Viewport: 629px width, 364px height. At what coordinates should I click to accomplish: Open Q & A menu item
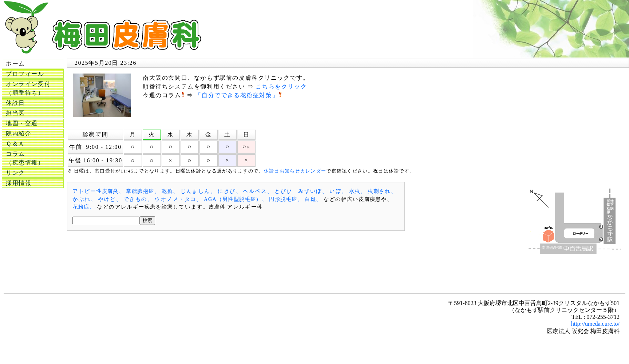pos(33,144)
